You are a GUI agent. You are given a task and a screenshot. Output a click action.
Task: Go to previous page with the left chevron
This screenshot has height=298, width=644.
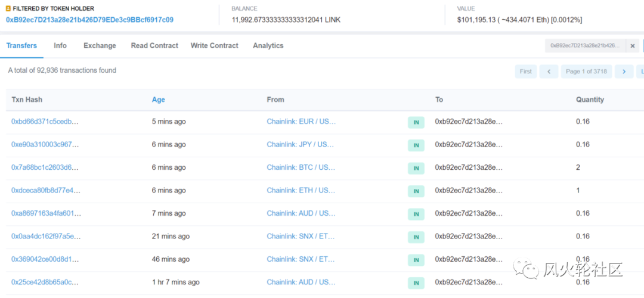pyautogui.click(x=549, y=72)
